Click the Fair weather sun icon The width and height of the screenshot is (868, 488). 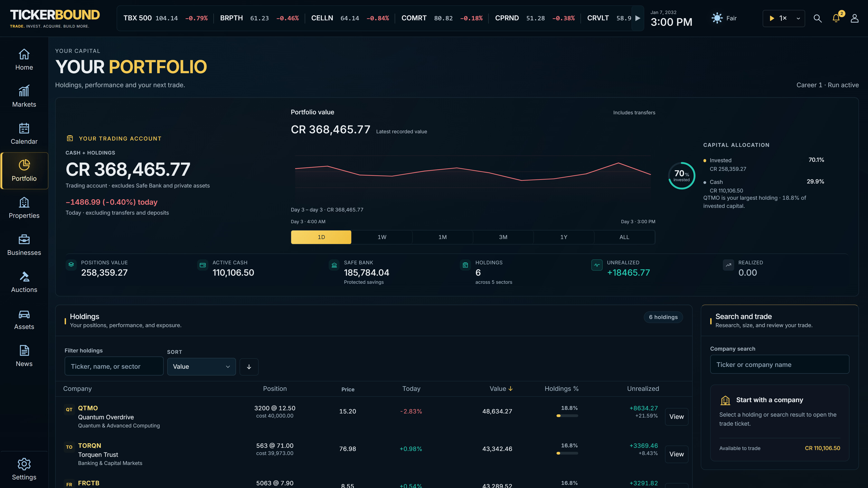[717, 18]
